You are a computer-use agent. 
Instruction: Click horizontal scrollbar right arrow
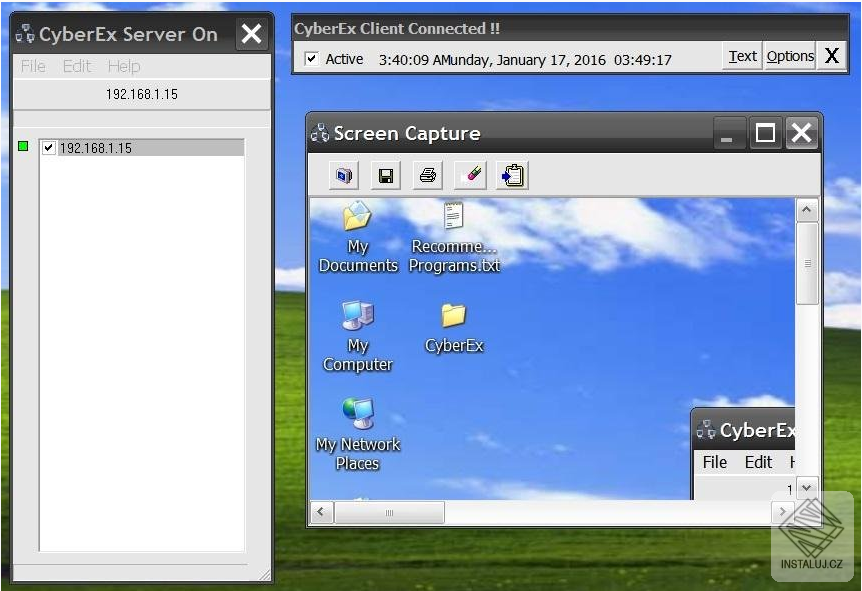(782, 512)
